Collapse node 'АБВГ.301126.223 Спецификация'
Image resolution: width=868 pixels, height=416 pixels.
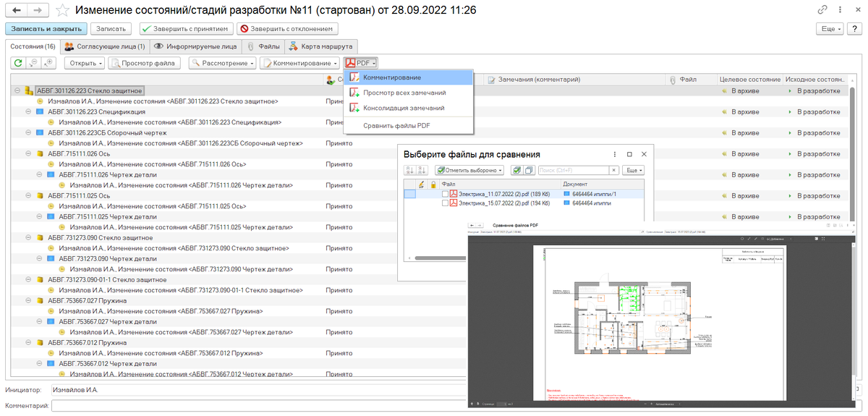pyautogui.click(x=28, y=112)
